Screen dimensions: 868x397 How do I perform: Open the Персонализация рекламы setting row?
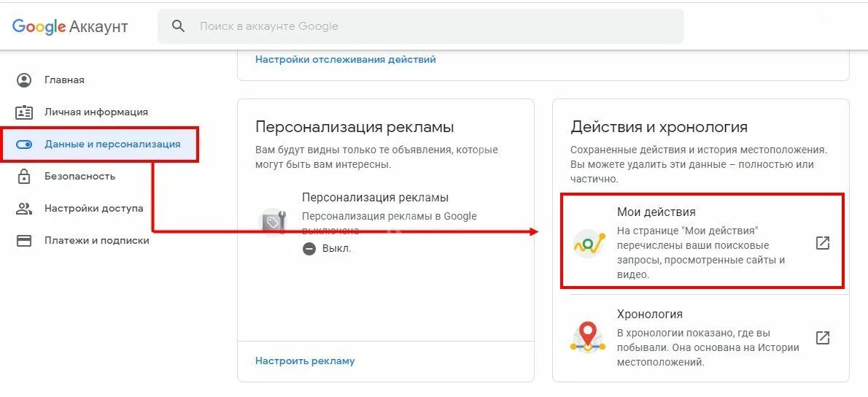(386, 223)
